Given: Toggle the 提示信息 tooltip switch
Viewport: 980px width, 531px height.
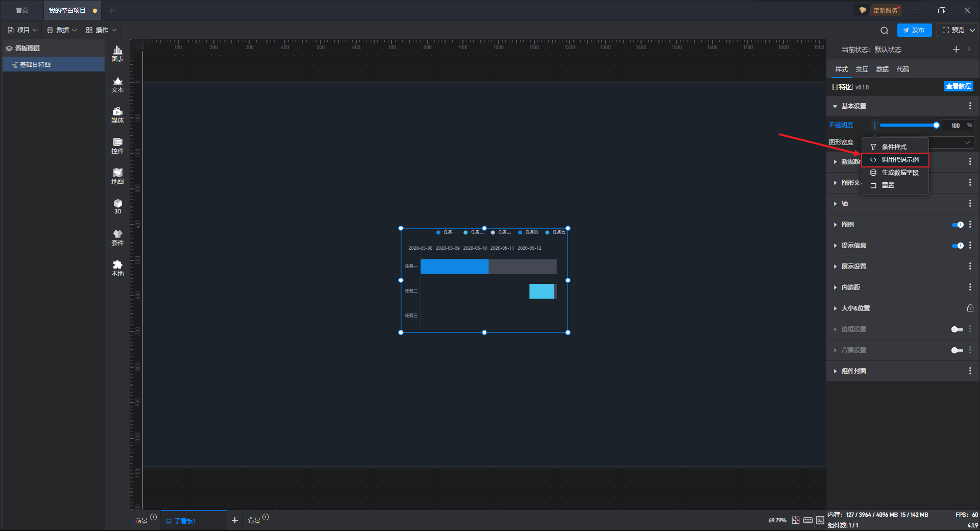Looking at the screenshot, I should 958,246.
